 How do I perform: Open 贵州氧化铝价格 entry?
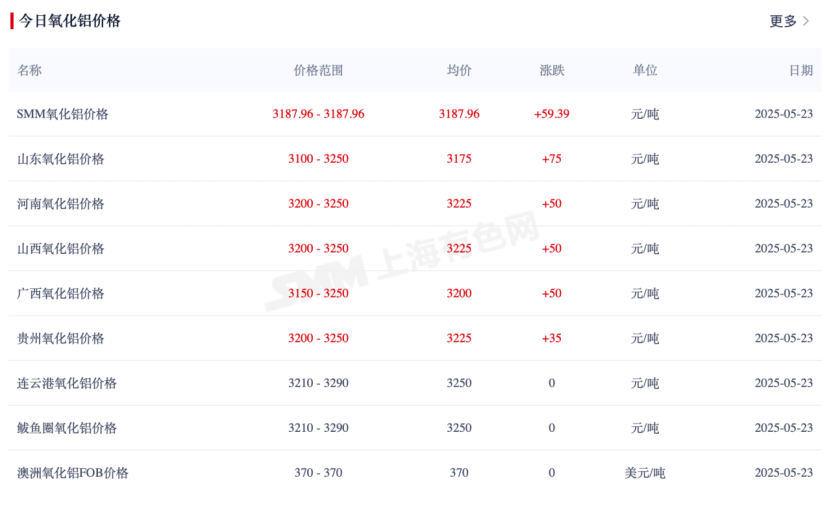tap(60, 339)
